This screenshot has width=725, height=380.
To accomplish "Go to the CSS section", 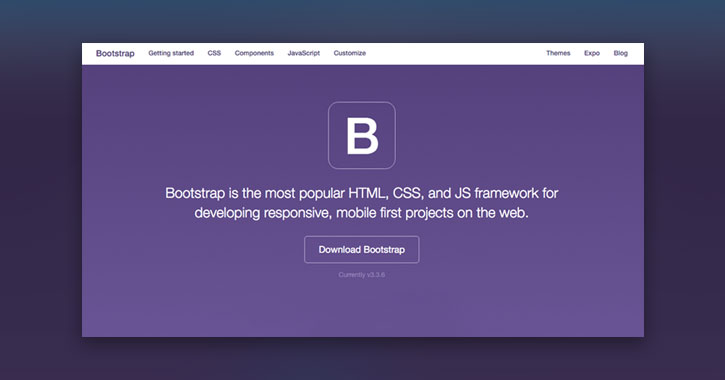I will 214,53.
